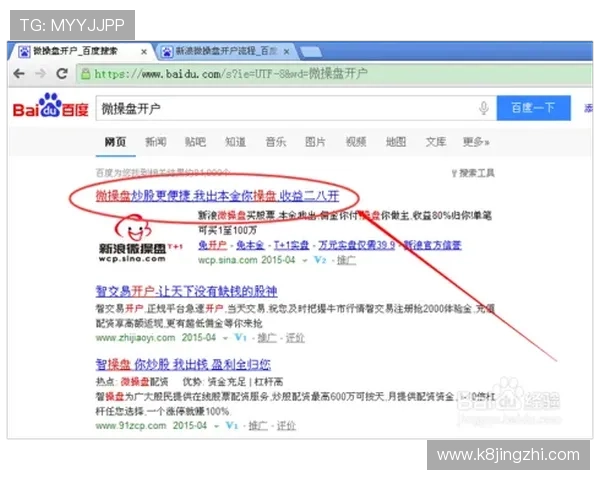Switch to the 图片 category tab
The image size is (600, 480).
click(315, 142)
